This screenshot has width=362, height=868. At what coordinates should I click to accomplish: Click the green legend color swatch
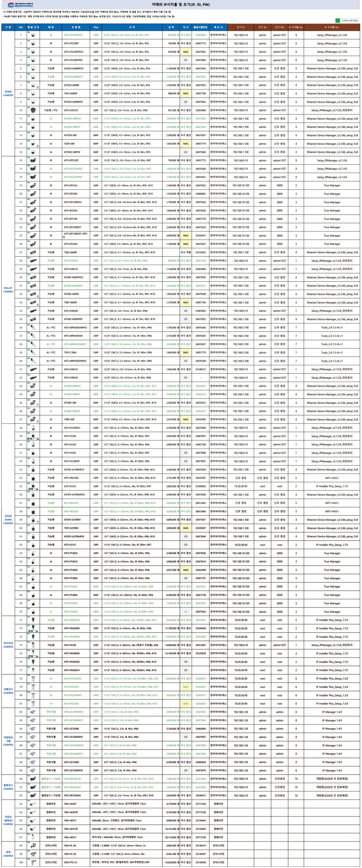[338, 21]
